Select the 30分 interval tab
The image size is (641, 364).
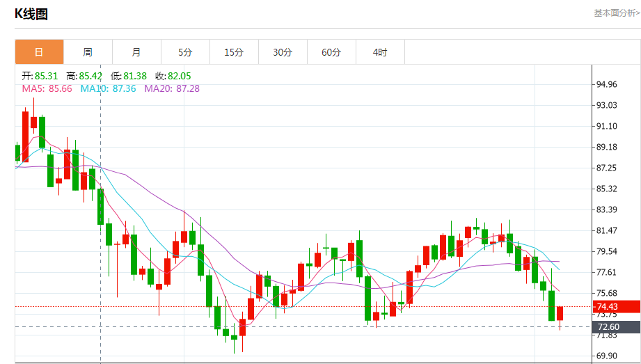click(x=283, y=52)
